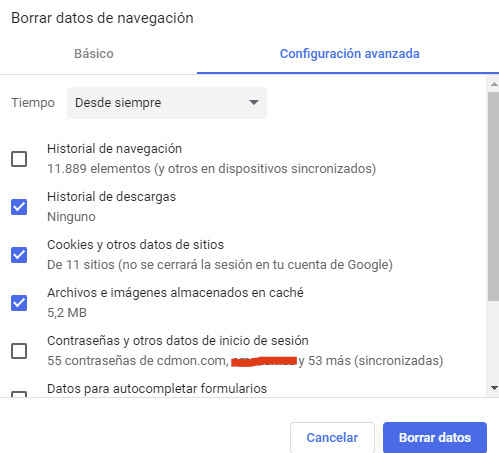Click the Borrar datos button
The image size is (499, 453).
point(435,437)
